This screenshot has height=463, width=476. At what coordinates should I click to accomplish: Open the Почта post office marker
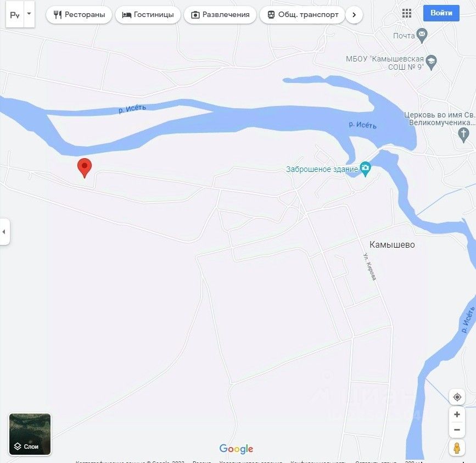tap(422, 35)
